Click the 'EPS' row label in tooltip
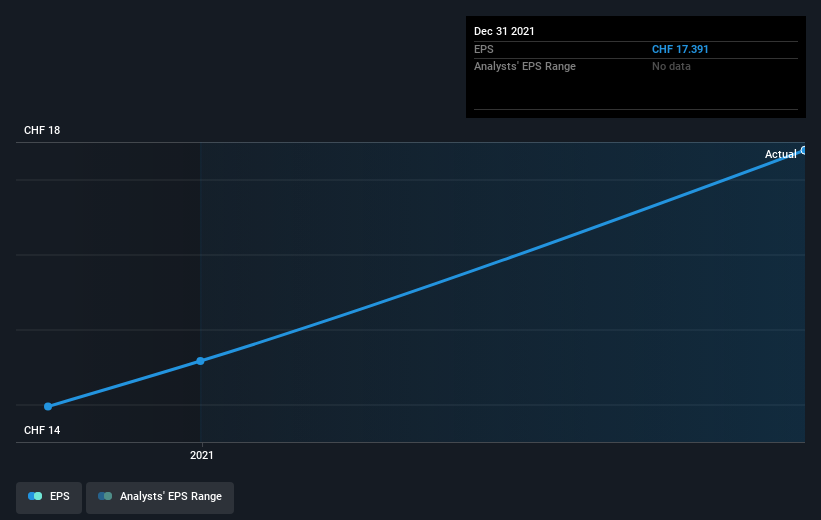The image size is (821, 520). pyautogui.click(x=484, y=49)
